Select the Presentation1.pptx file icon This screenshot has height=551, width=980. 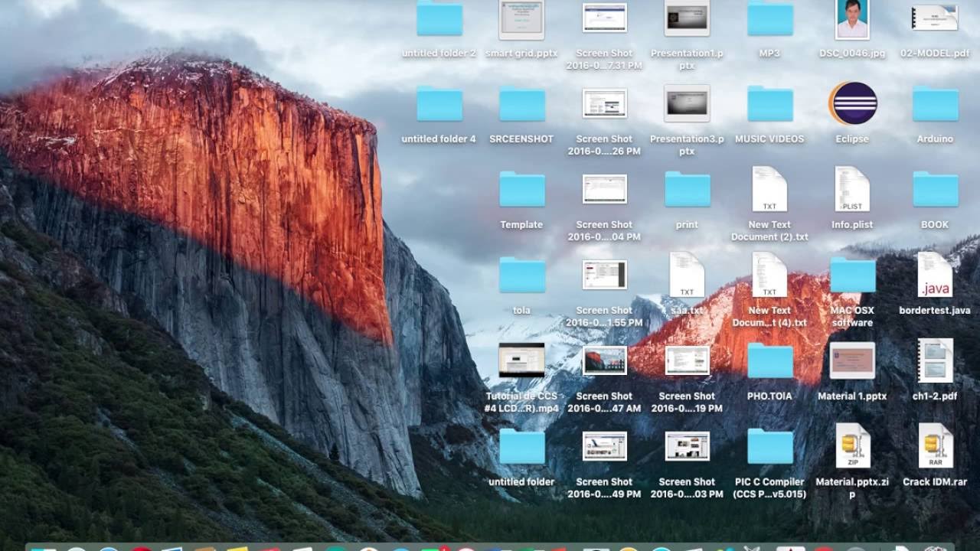[x=687, y=18]
